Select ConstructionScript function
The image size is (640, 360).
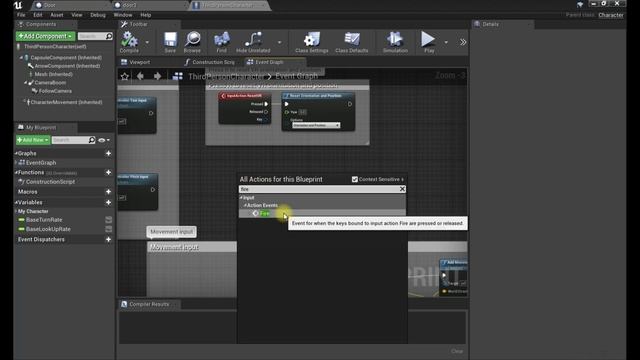coord(50,182)
